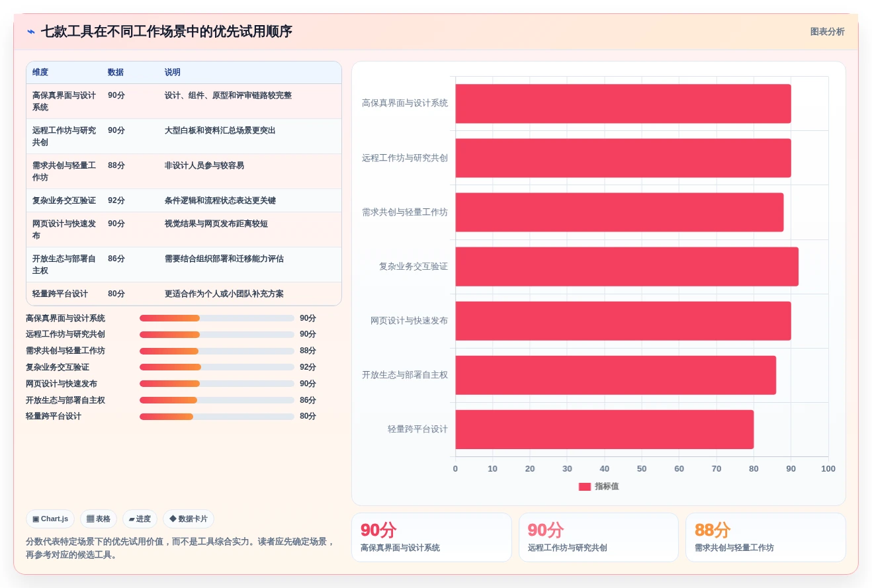The height and width of the screenshot is (588, 872).
Task: Click the 86分 label in progress list
Action: click(x=308, y=400)
